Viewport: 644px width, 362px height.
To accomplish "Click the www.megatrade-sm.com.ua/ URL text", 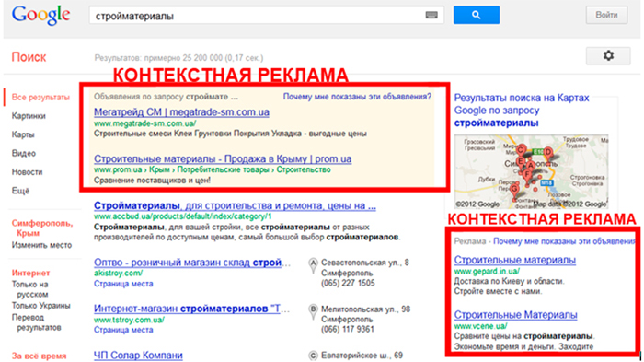I will coord(145,123).
